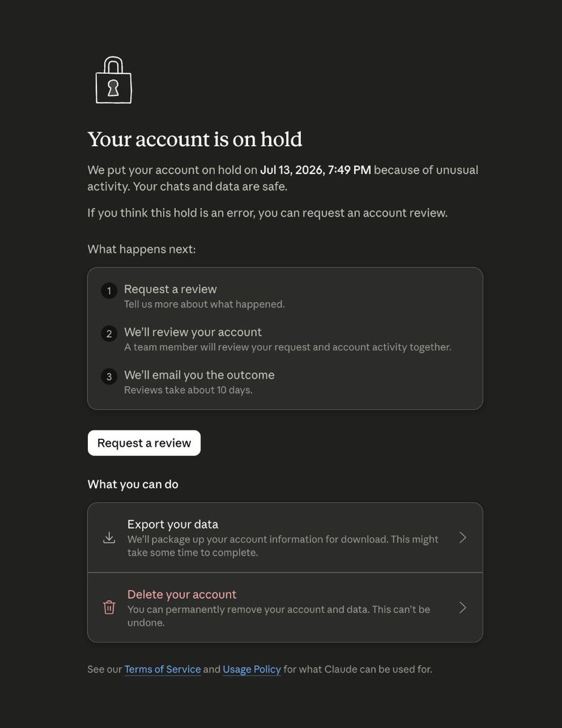Select the Export your data title

pyautogui.click(x=173, y=524)
